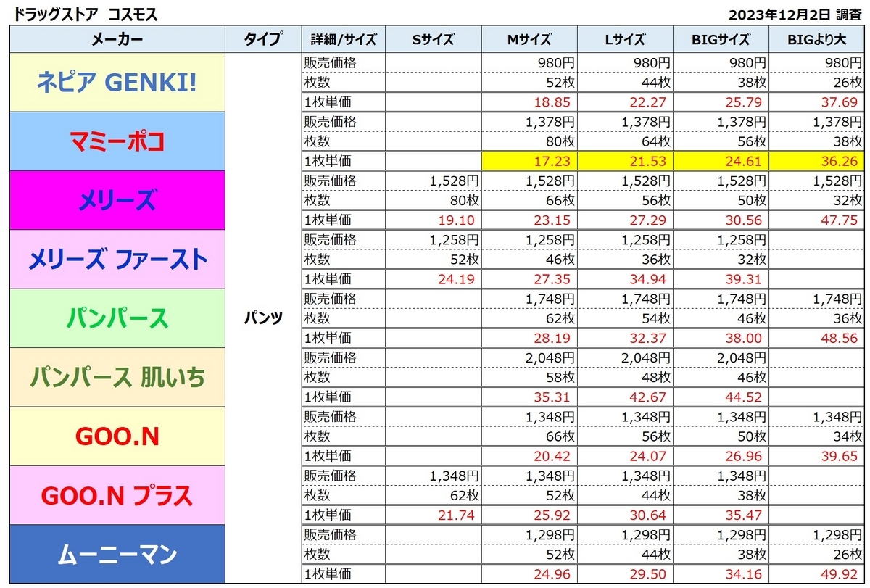Select the ネピア GENKI! maker cell
The height and width of the screenshot is (588, 870).
[116, 82]
